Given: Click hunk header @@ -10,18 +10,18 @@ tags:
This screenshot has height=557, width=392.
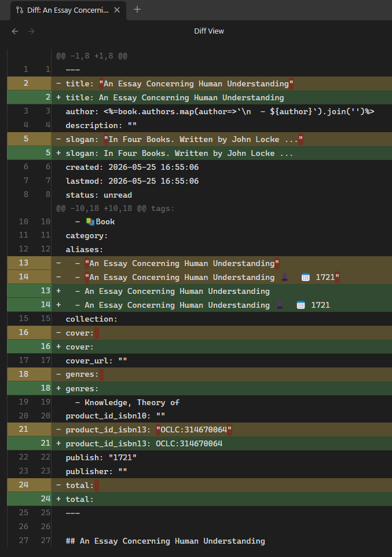Looking at the screenshot, I should (115, 209).
